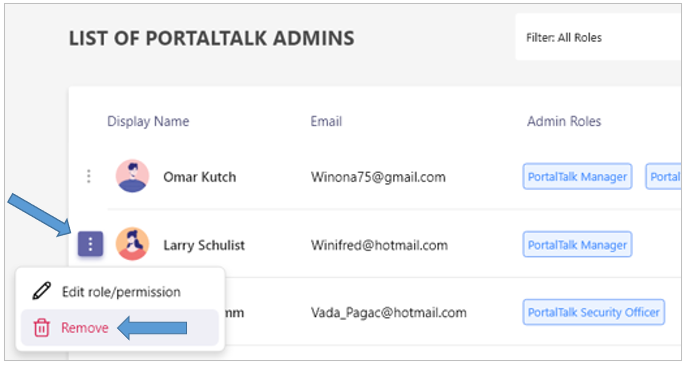Click the red trash can icon
The height and width of the screenshot is (367, 687).
coord(42,328)
